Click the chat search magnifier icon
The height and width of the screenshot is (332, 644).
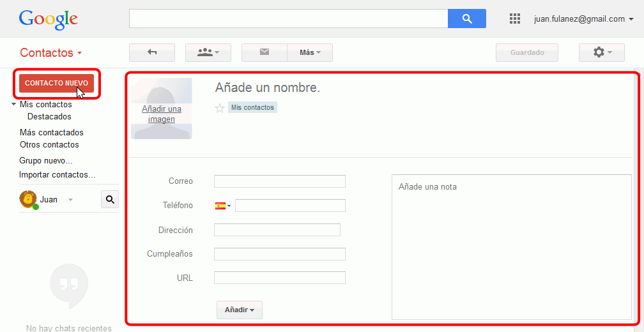pyautogui.click(x=110, y=200)
